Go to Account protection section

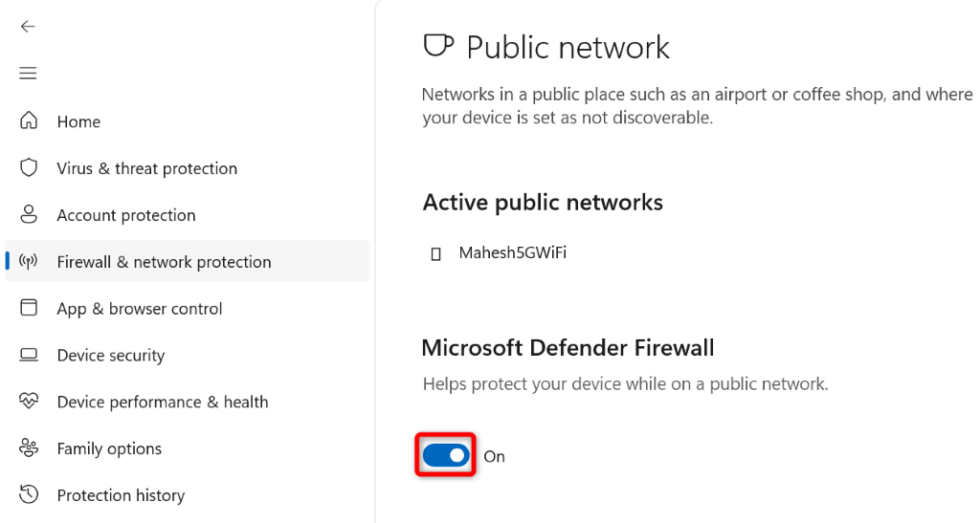click(x=125, y=215)
